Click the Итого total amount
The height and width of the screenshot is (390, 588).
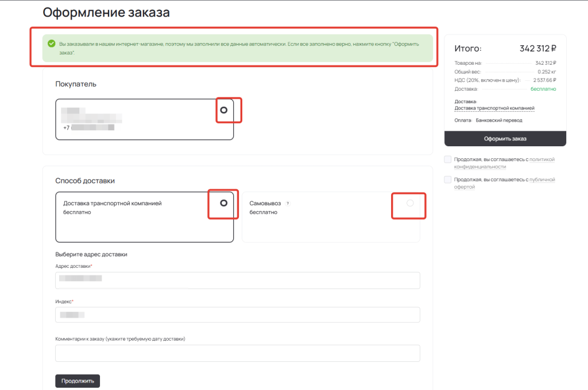[x=537, y=49]
